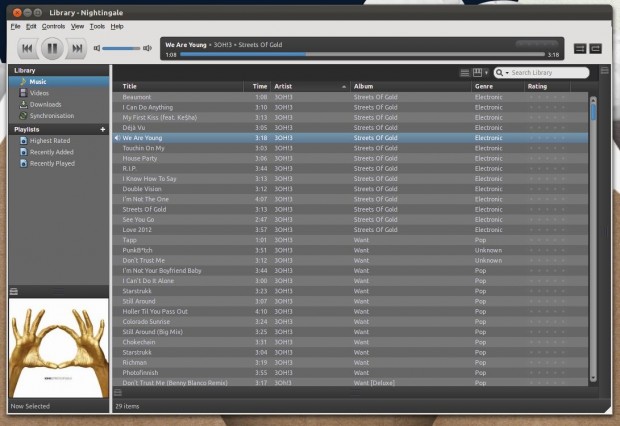Switch to list view icon
620x426 pixels.
pos(465,73)
